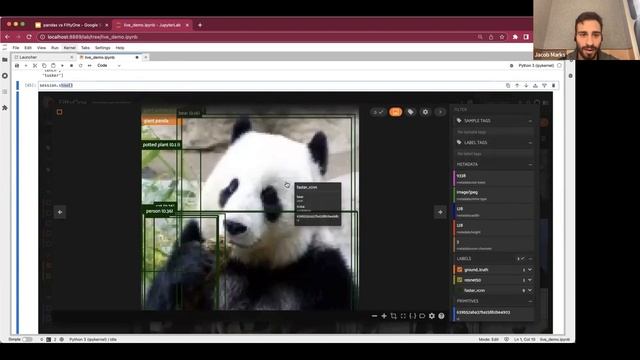Toggle fullscreen in image viewer
The width and height of the screenshot is (640, 360).
pos(403,316)
